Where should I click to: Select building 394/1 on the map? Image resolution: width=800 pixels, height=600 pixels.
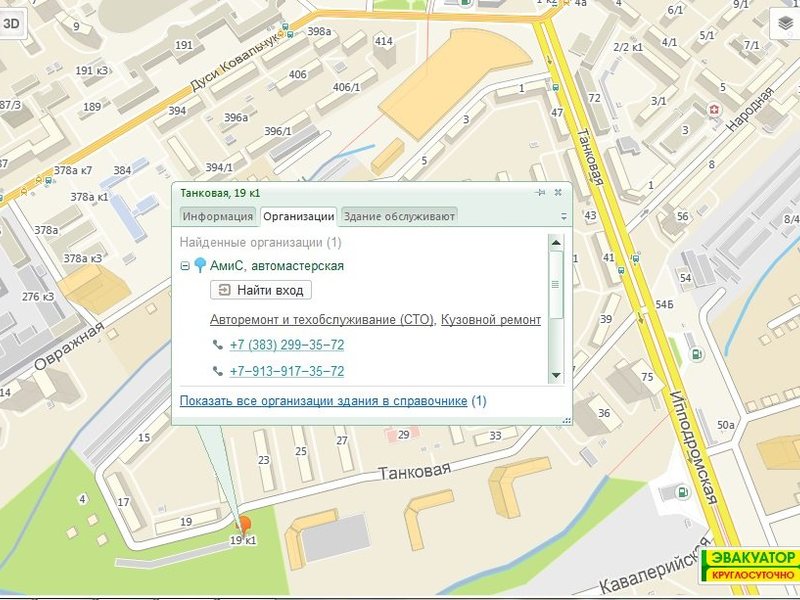[219, 167]
